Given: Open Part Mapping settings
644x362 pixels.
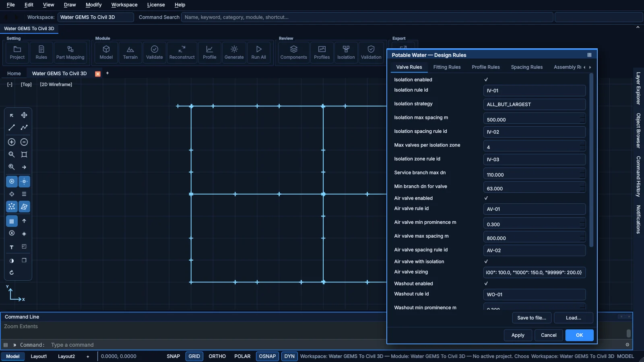Looking at the screenshot, I should click(70, 53).
